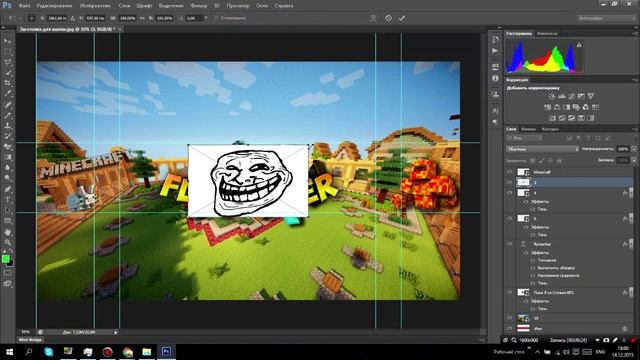Open Skype from the taskbar
The width and height of the screenshot is (640, 360).
click(x=49, y=352)
